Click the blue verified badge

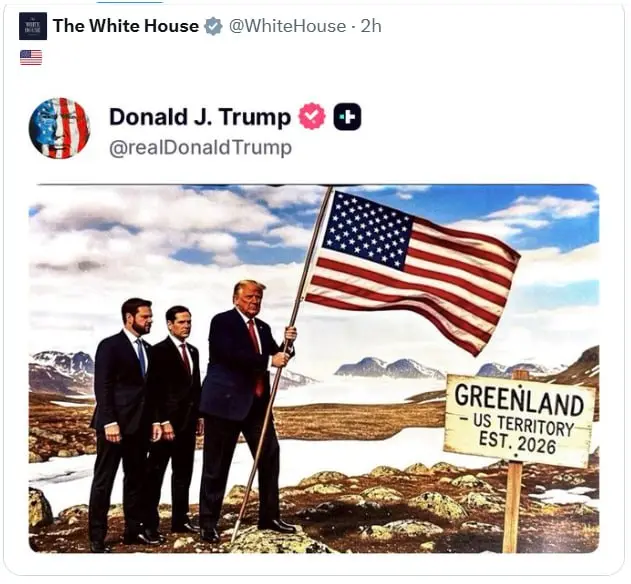pos(213,27)
